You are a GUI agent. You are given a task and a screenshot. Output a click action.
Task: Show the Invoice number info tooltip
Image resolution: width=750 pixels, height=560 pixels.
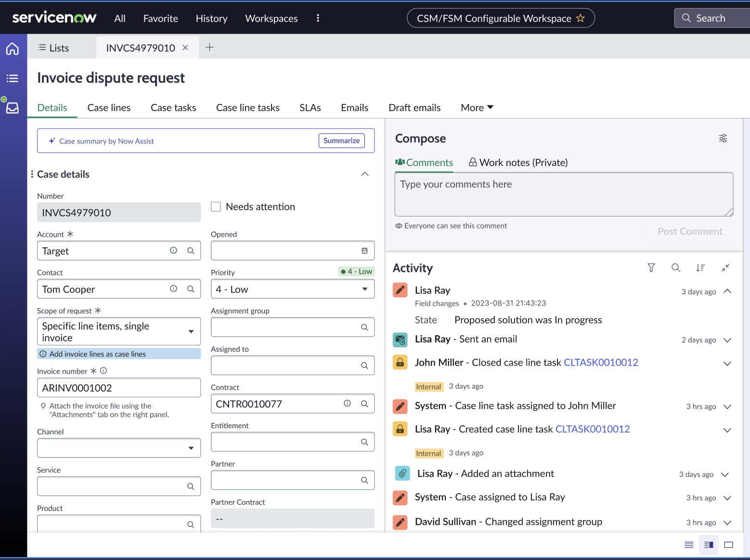pyautogui.click(x=103, y=371)
